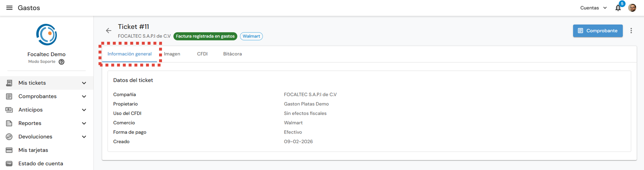Click the Gaston Platas Demo value
The image size is (644, 170).
click(306, 104)
